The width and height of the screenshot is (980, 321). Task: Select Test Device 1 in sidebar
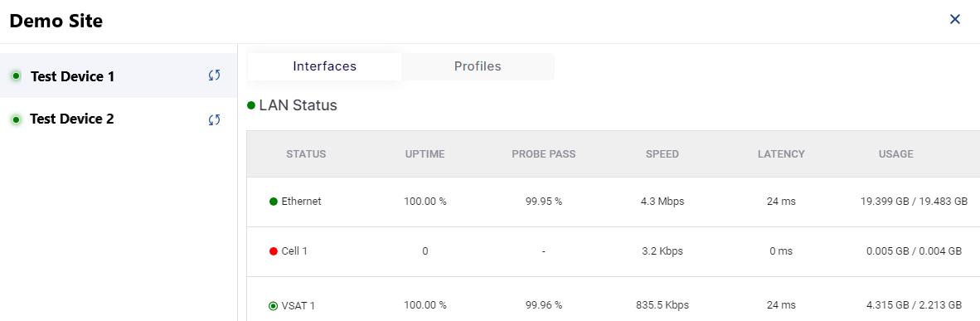(x=119, y=75)
